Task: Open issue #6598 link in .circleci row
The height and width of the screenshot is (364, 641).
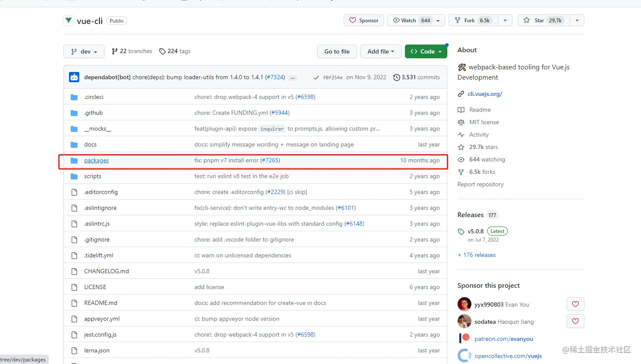Action: point(306,97)
